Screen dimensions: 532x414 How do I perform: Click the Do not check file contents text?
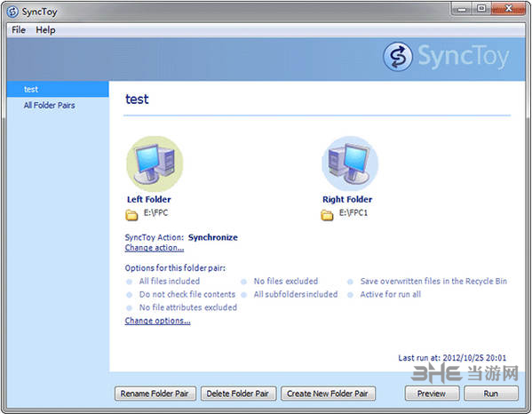pos(187,294)
